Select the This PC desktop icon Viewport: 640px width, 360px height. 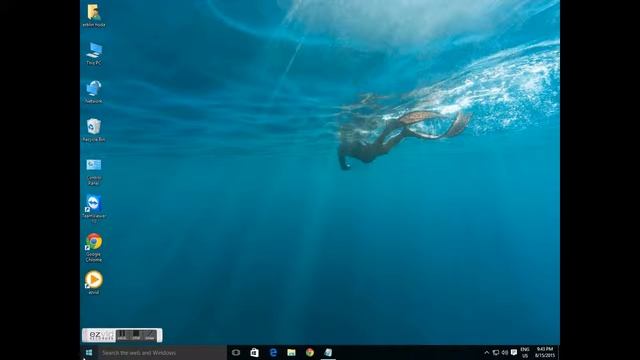click(94, 53)
